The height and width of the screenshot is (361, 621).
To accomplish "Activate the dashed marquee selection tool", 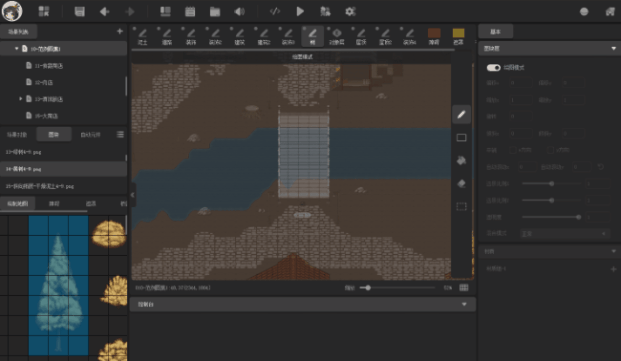I will pos(461,206).
